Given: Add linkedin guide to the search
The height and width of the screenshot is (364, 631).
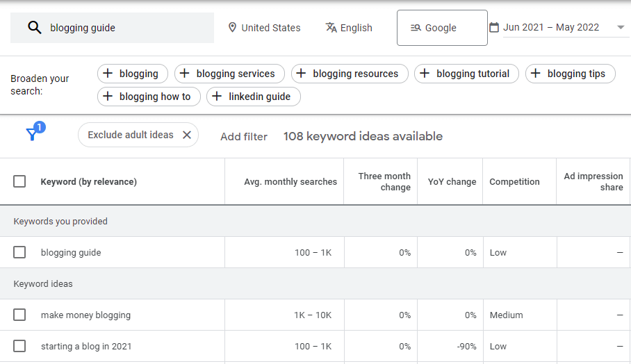Looking at the screenshot, I should pos(254,97).
